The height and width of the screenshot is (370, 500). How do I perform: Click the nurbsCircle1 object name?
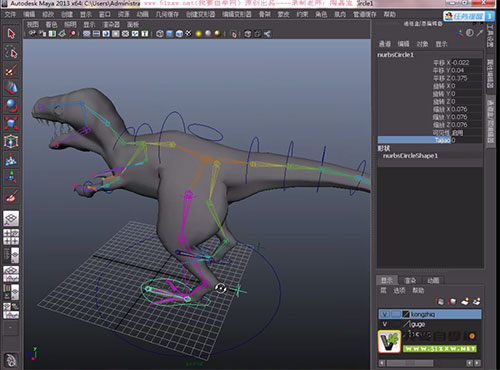click(395, 55)
